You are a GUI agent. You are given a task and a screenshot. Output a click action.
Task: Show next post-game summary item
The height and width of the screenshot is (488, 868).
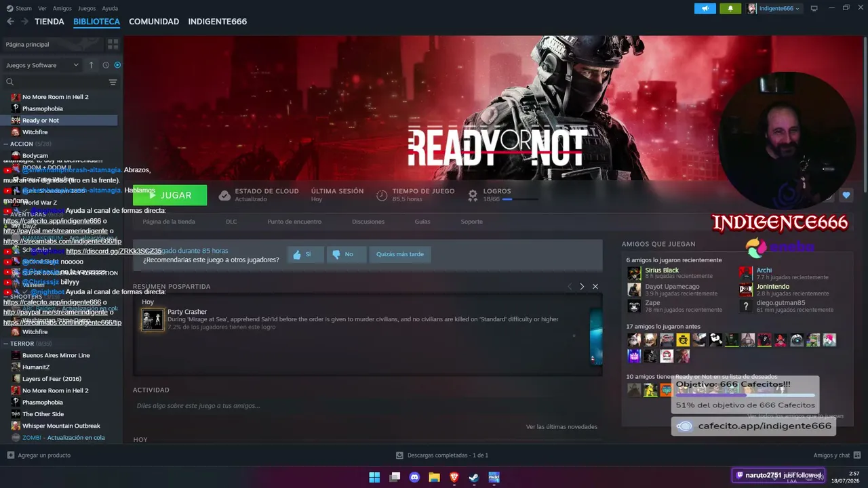click(582, 287)
